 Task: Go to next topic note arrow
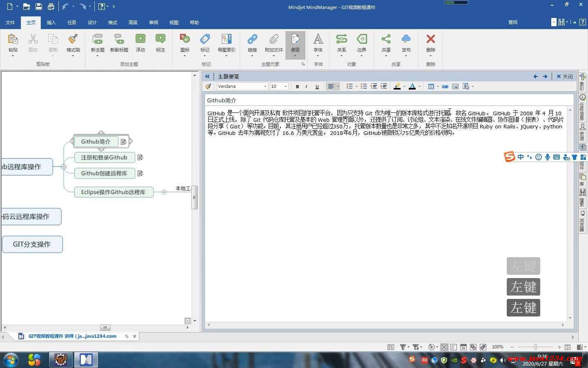[545, 76]
